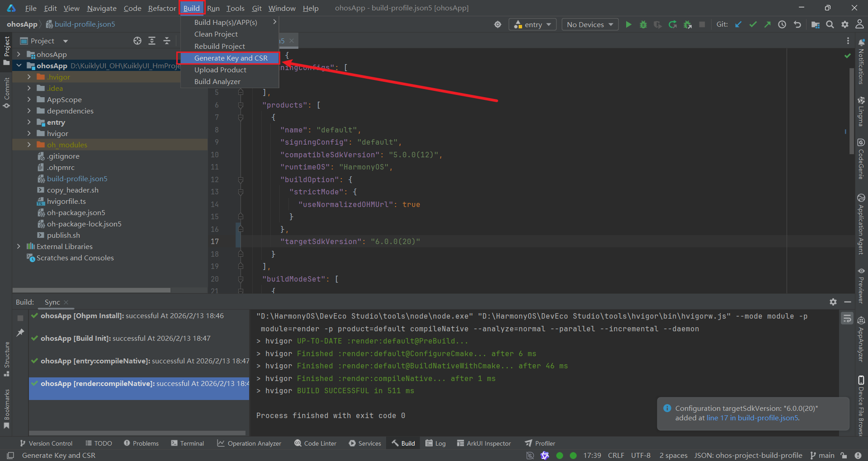
Task: Open the Version Control tool window
Action: (46, 443)
